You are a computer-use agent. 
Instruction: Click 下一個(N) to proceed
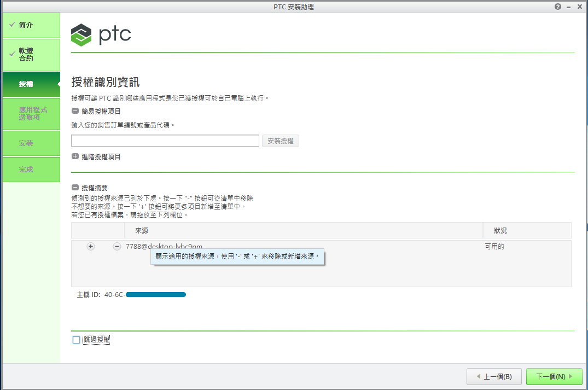tap(554, 377)
